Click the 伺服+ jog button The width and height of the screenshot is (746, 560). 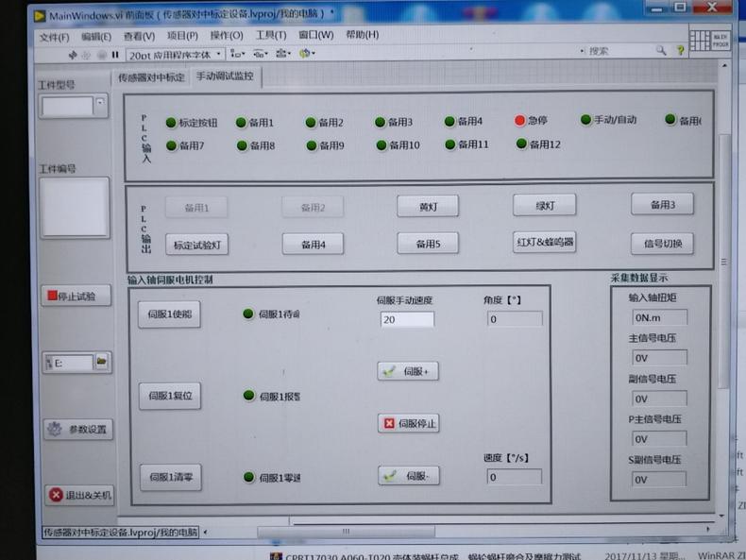[x=408, y=371]
